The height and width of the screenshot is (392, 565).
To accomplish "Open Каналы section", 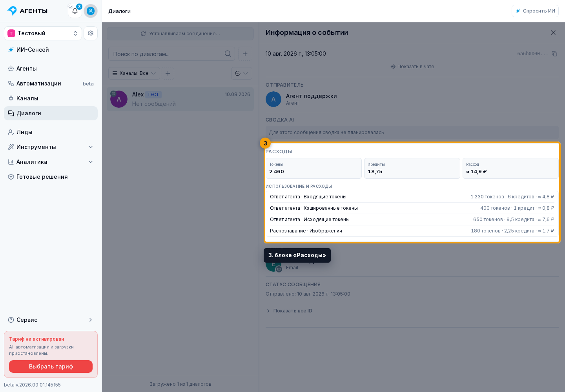I will 51,98.
